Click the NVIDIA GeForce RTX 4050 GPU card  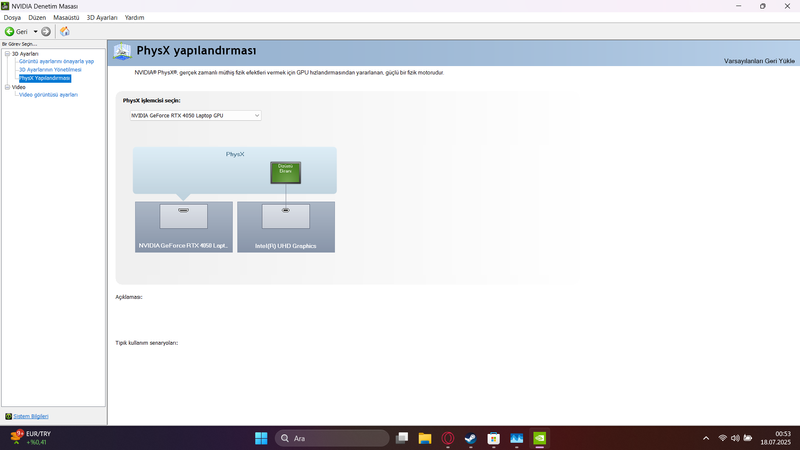pyautogui.click(x=184, y=227)
